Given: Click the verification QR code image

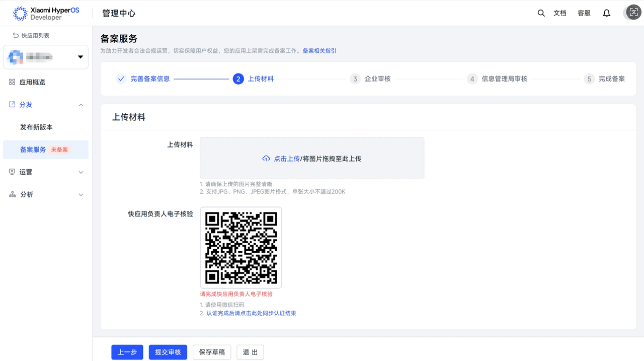Looking at the screenshot, I should click(241, 248).
